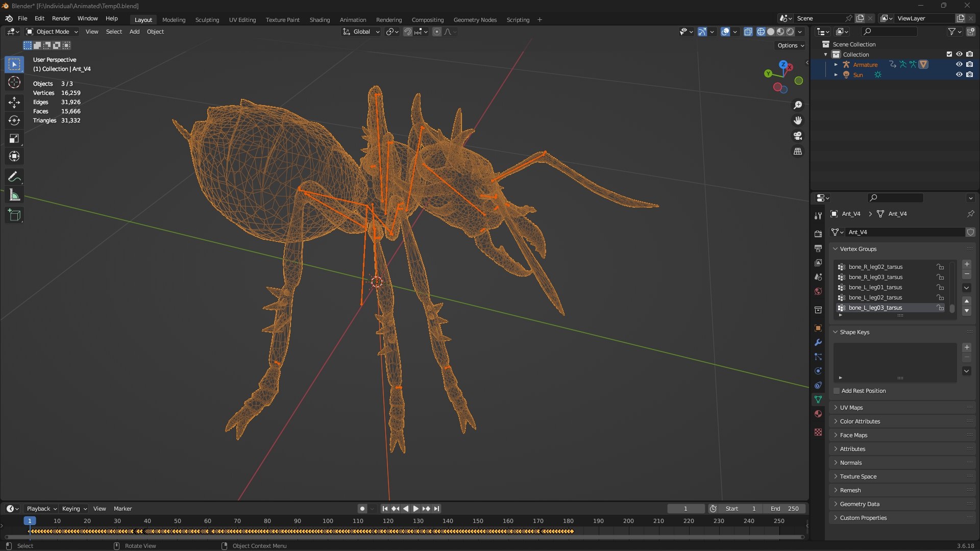Open Output properties tab

pyautogui.click(x=818, y=248)
